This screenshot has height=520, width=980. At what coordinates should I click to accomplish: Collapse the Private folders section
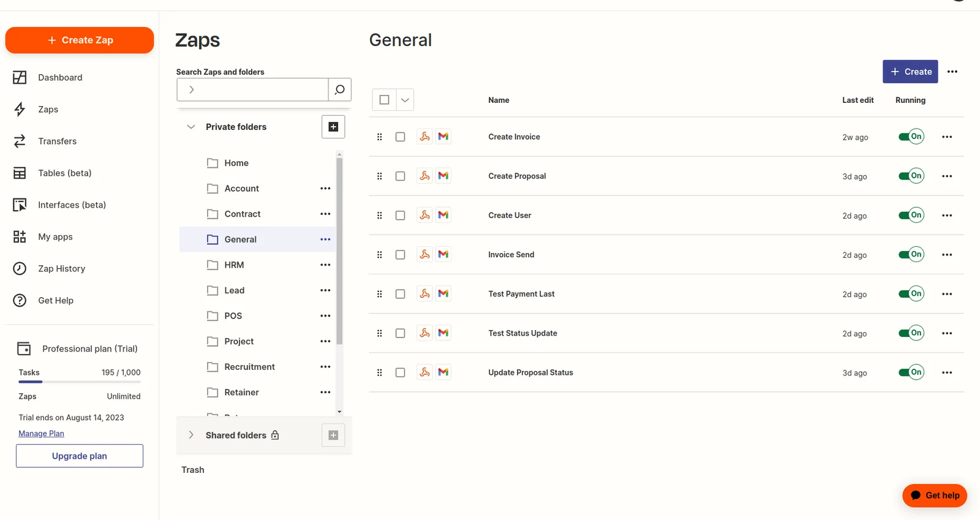point(191,127)
